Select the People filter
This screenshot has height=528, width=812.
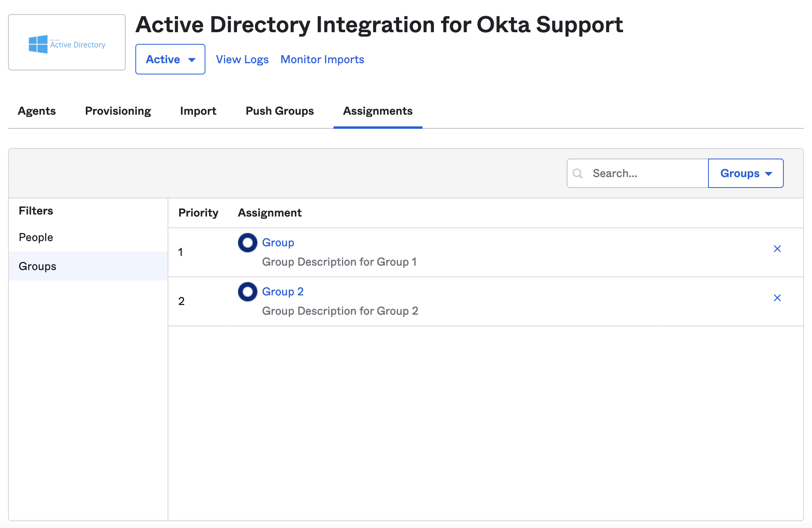coord(36,237)
